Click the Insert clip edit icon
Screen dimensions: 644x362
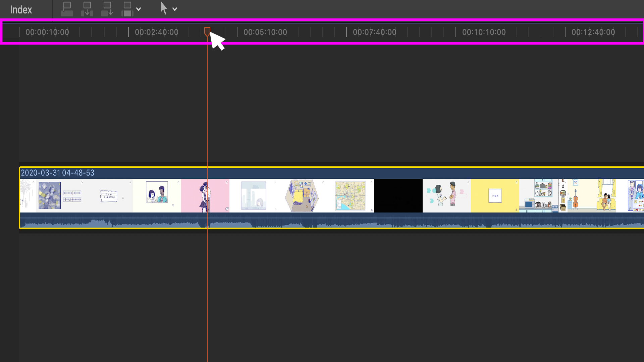click(87, 9)
